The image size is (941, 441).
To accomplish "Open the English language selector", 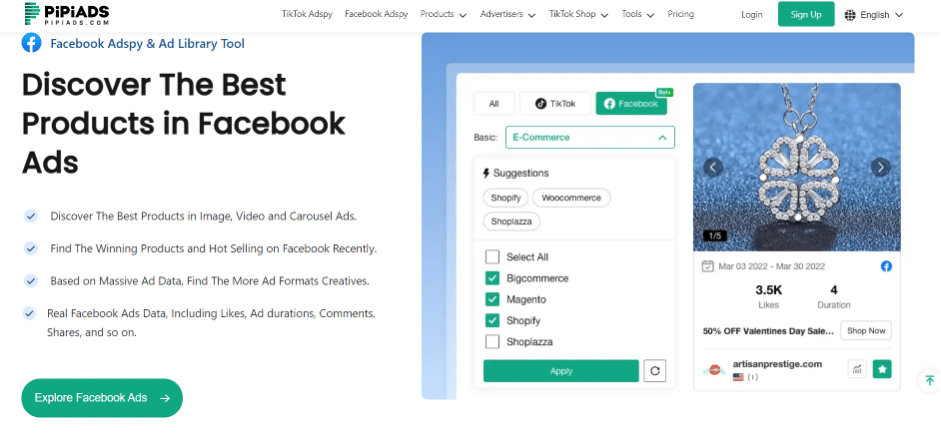I will point(874,15).
